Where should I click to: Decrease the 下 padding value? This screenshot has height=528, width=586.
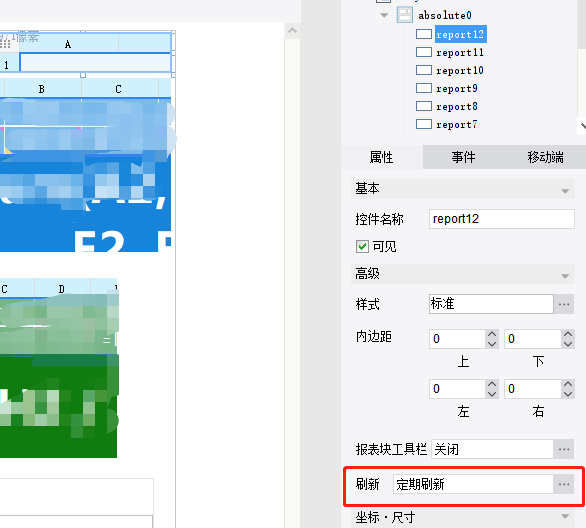(x=568, y=344)
